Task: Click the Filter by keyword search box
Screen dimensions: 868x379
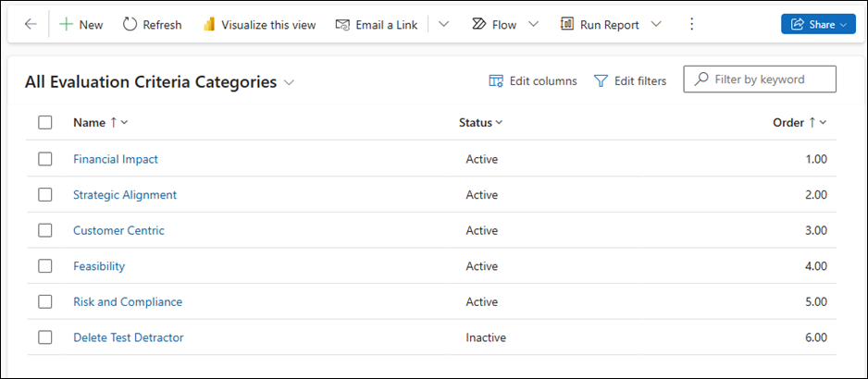Action: (768, 79)
